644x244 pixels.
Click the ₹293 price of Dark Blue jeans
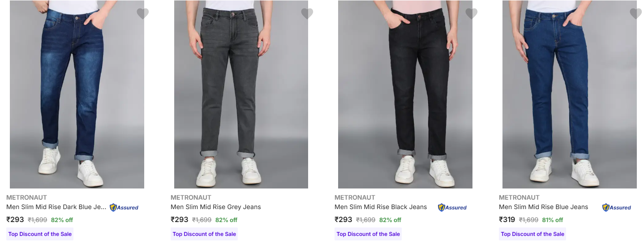click(x=15, y=219)
